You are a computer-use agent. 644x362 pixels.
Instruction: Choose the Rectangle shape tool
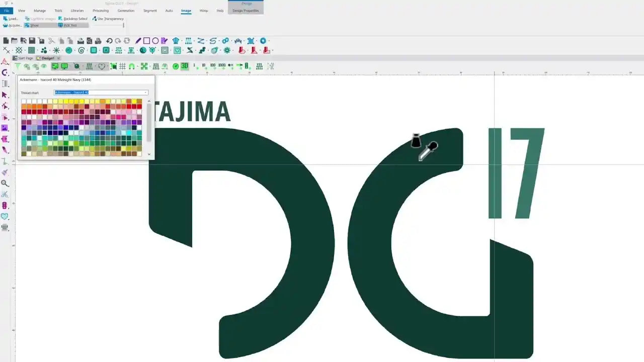pyautogui.click(x=147, y=40)
